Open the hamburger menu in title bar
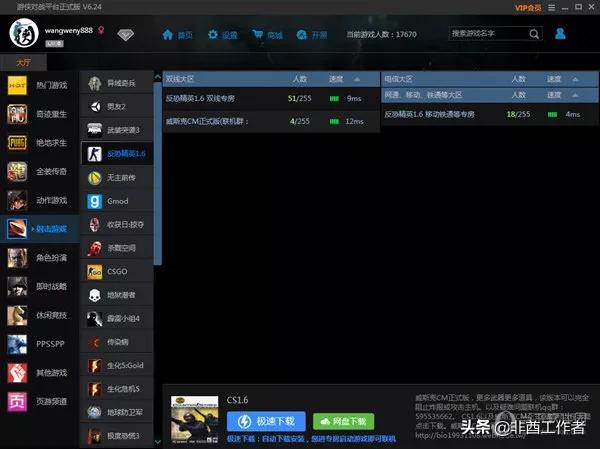600x449 pixels. pyautogui.click(x=551, y=8)
